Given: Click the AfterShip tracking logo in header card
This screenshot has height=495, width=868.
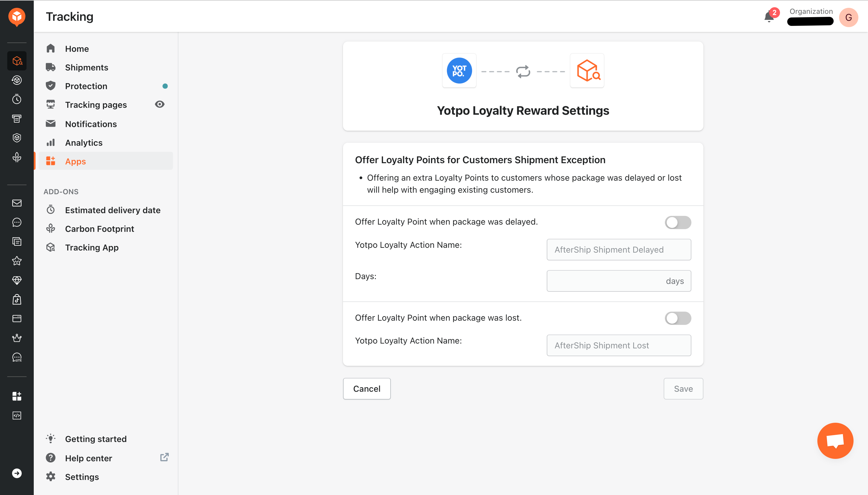Looking at the screenshot, I should [587, 71].
